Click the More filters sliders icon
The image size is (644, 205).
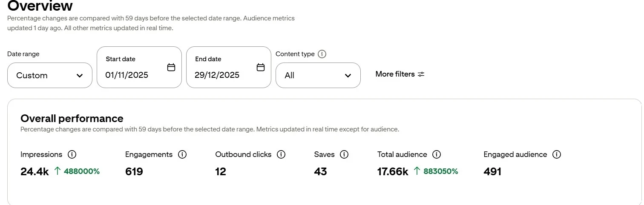(421, 74)
